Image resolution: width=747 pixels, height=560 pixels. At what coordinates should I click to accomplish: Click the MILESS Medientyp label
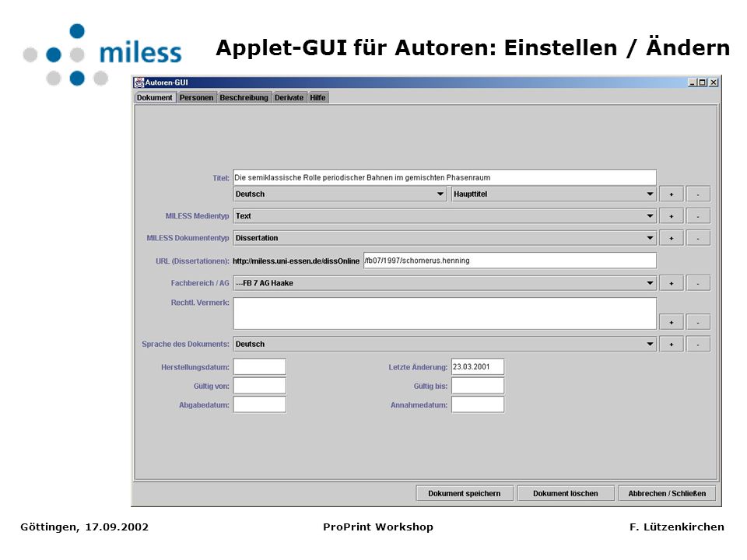coord(197,216)
